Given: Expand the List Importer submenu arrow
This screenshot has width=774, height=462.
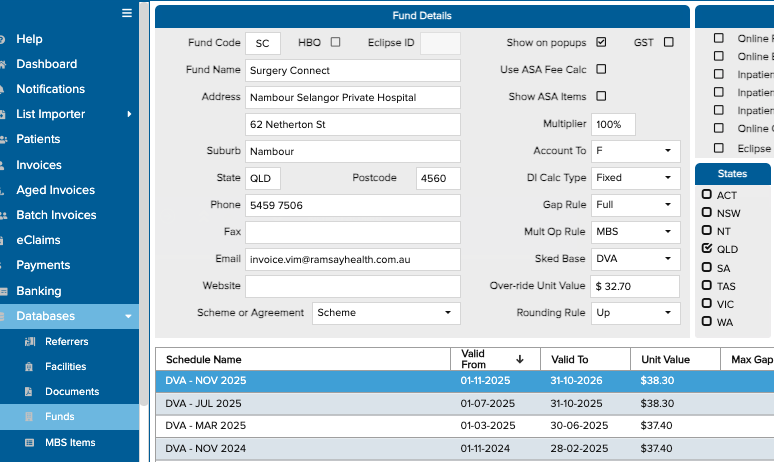Looking at the screenshot, I should (x=129, y=115).
